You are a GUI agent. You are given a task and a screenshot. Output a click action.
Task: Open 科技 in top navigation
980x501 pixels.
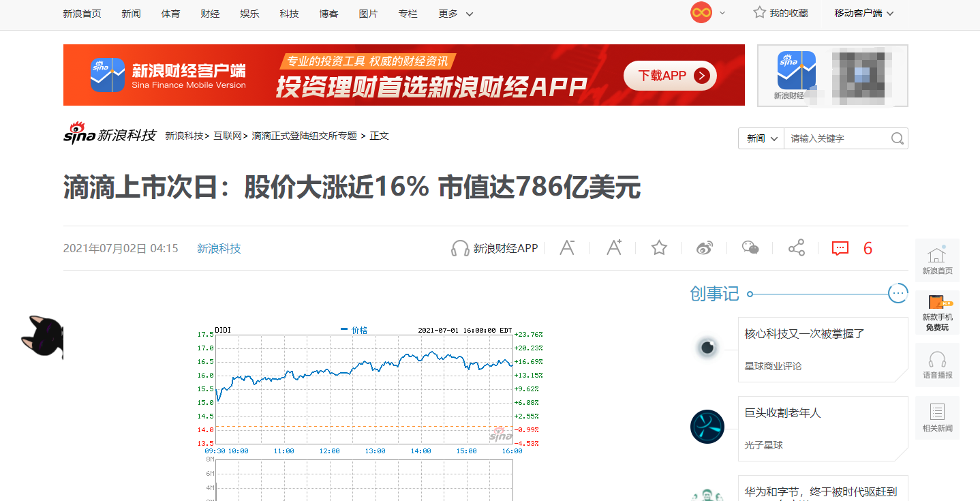289,14
